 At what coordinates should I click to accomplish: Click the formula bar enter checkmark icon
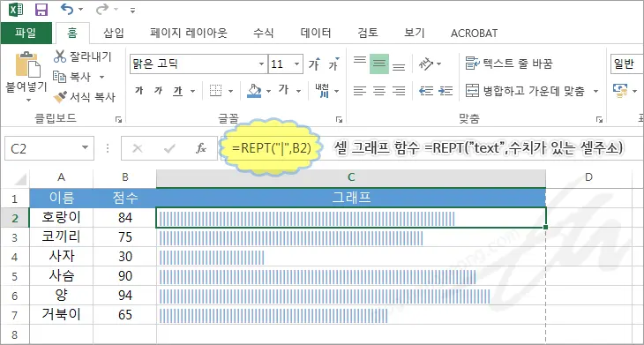[x=169, y=148]
